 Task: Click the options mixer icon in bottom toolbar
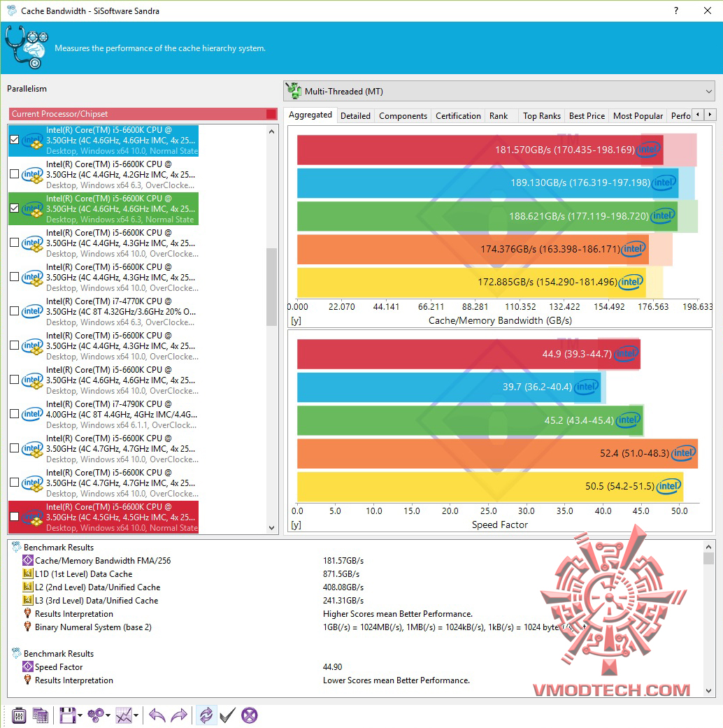point(19,715)
